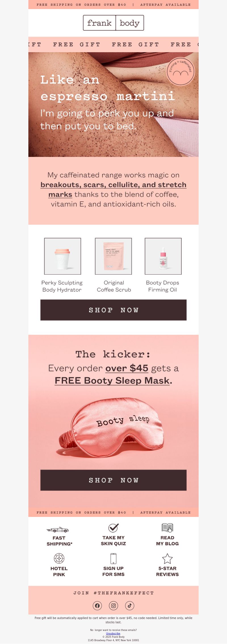
Task: Click Shop Now button under the products
Action: click(x=113, y=310)
